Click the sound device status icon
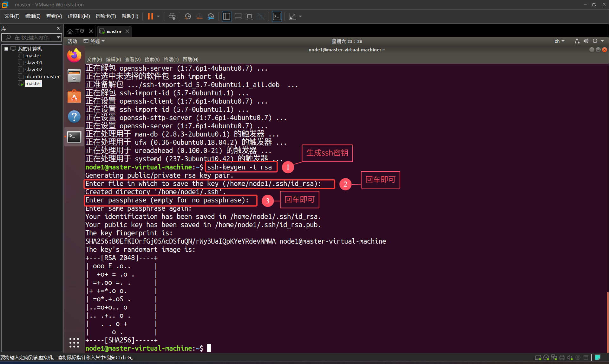 (570, 357)
